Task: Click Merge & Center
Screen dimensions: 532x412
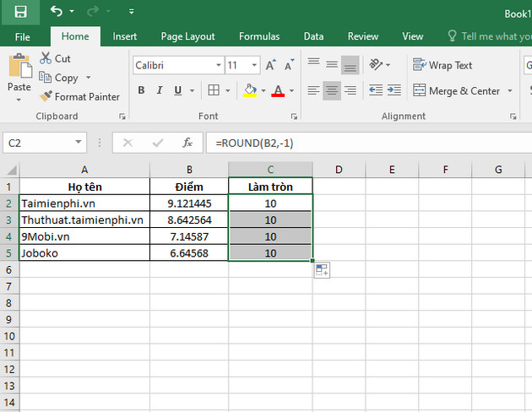Action: [x=456, y=90]
